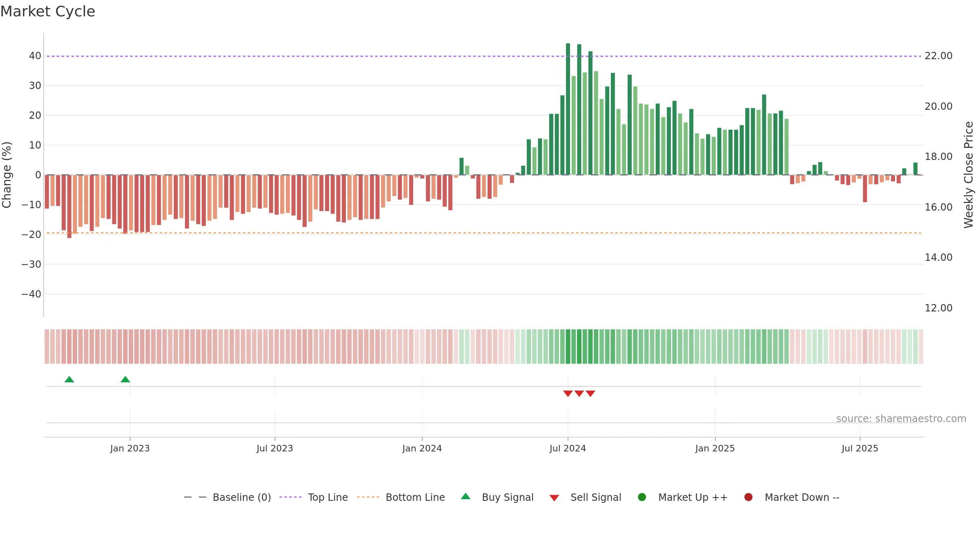Click the Change (%) axis label
The width and height of the screenshot is (980, 551).
(7, 175)
